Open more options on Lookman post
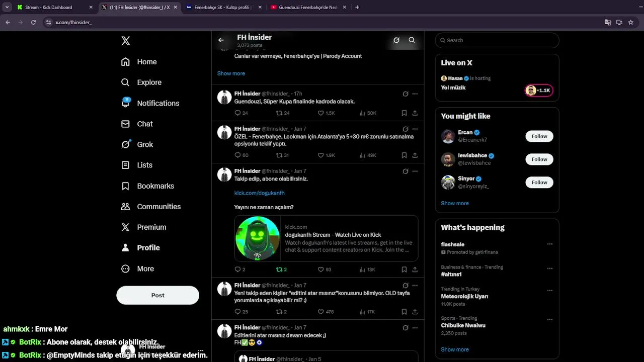 (x=415, y=129)
